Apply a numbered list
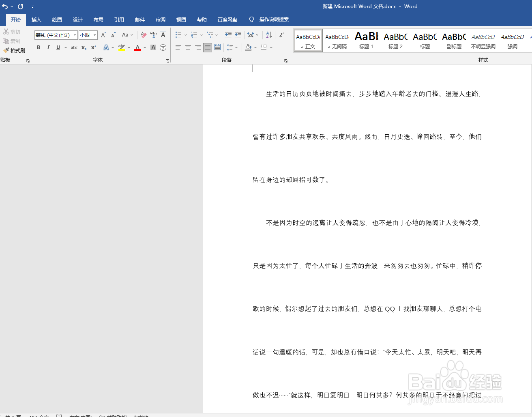532x417 pixels. click(194, 35)
